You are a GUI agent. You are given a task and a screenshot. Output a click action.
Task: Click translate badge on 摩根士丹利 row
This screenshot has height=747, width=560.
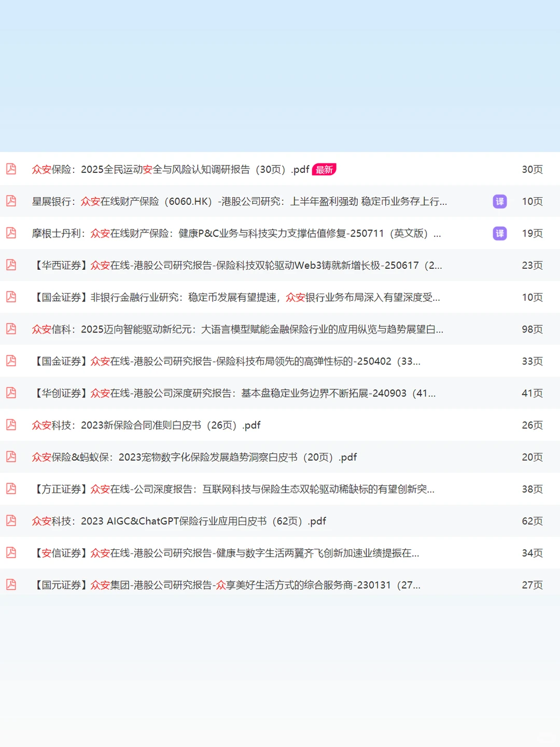tap(500, 233)
